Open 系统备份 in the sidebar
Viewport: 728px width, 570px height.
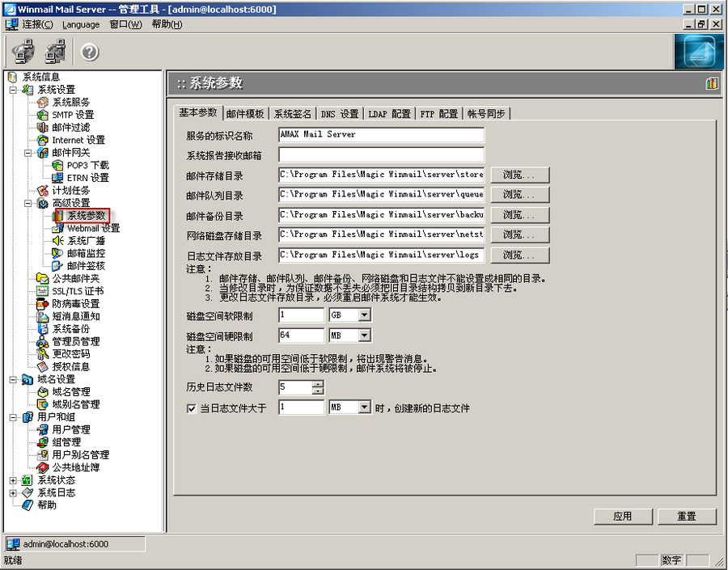[x=70, y=329]
